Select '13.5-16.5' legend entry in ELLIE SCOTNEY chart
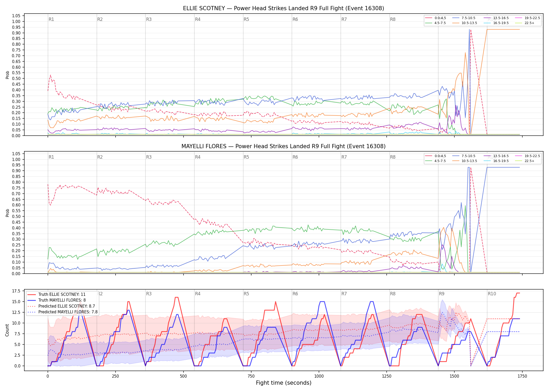The width and height of the screenshot is (549, 392). pyautogui.click(x=496, y=18)
